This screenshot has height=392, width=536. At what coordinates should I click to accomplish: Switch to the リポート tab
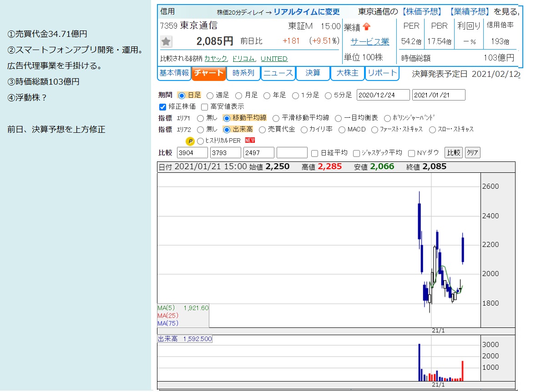[382, 73]
